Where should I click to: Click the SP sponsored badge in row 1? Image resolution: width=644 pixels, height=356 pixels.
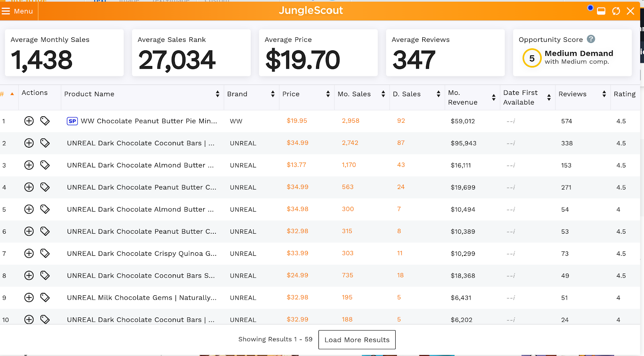tap(72, 121)
